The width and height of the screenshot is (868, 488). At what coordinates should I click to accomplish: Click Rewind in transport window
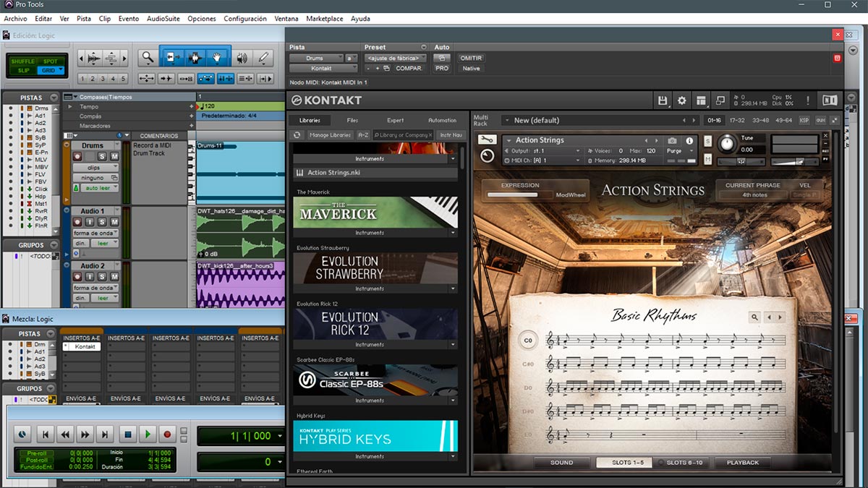point(65,435)
